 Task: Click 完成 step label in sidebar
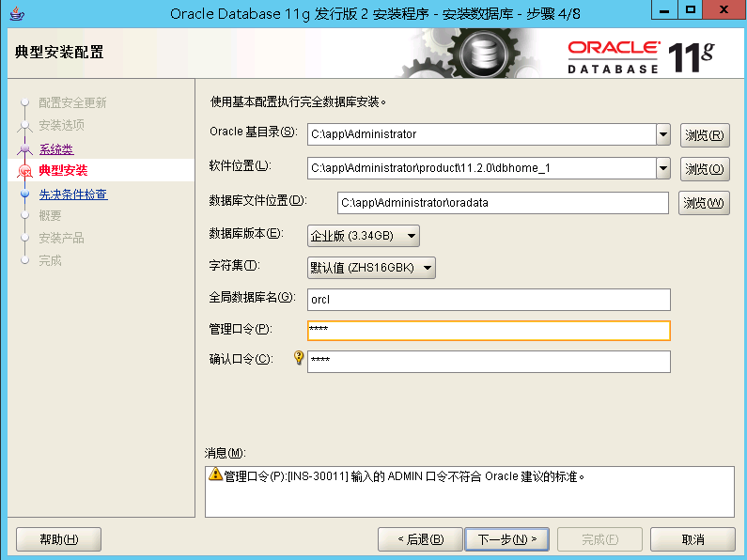tap(50, 260)
